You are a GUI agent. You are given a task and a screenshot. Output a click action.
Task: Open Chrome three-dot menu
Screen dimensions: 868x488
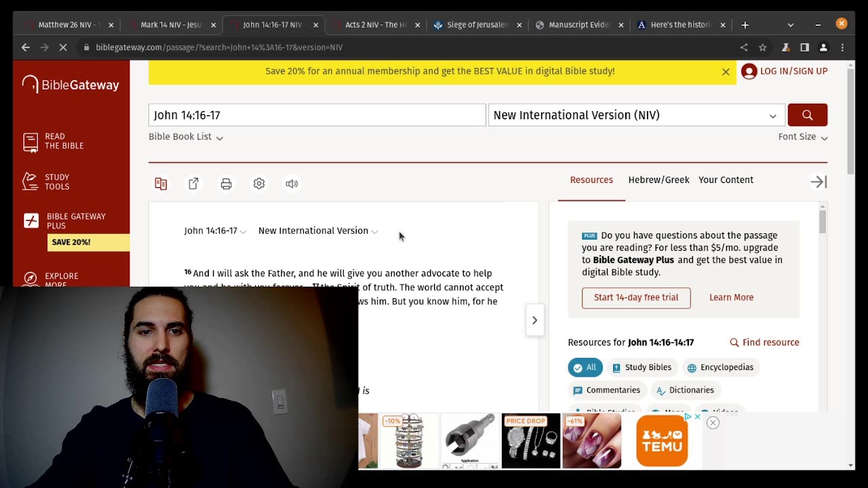[842, 47]
